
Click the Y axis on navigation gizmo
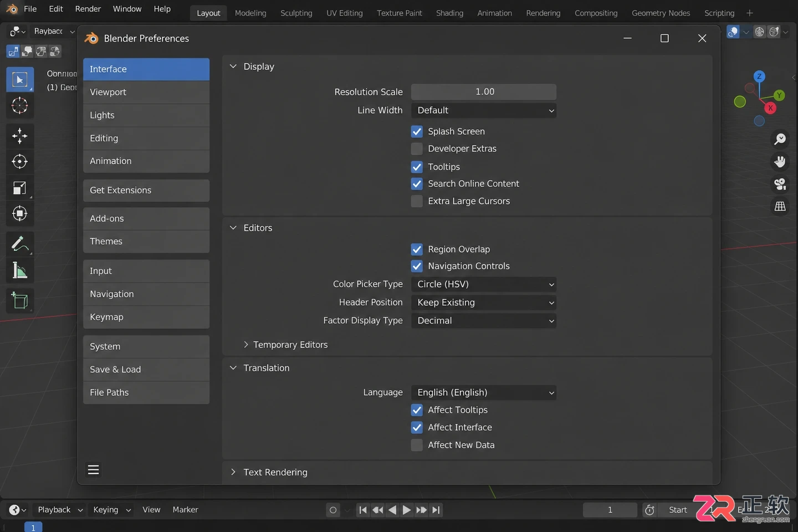779,95
